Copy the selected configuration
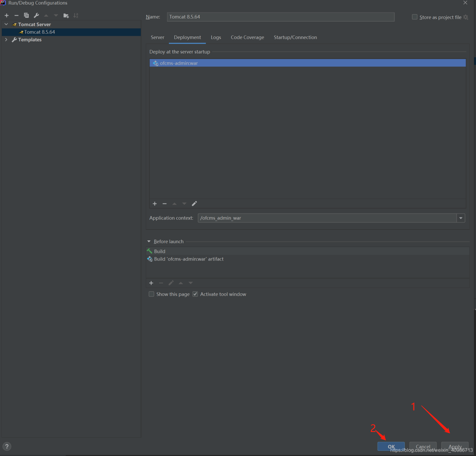476x456 pixels. click(x=26, y=16)
